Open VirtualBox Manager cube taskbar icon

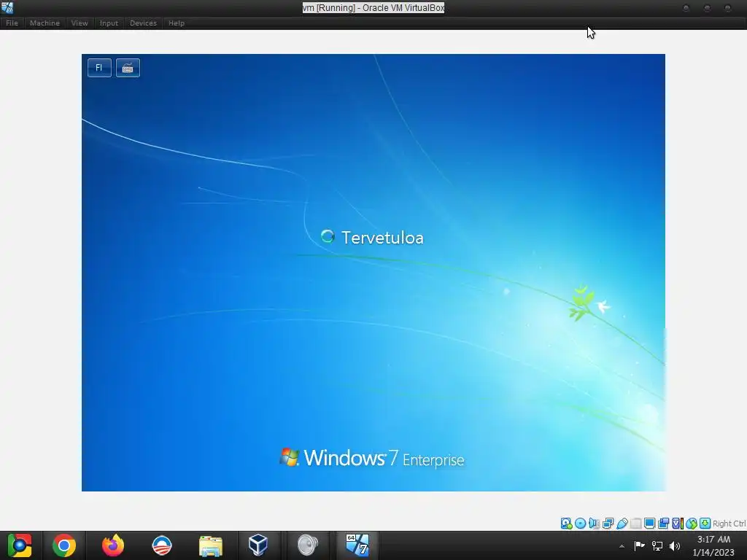[x=258, y=545]
